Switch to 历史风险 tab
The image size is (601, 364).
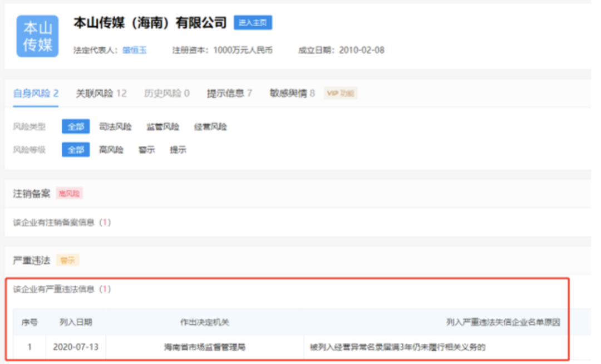click(167, 94)
